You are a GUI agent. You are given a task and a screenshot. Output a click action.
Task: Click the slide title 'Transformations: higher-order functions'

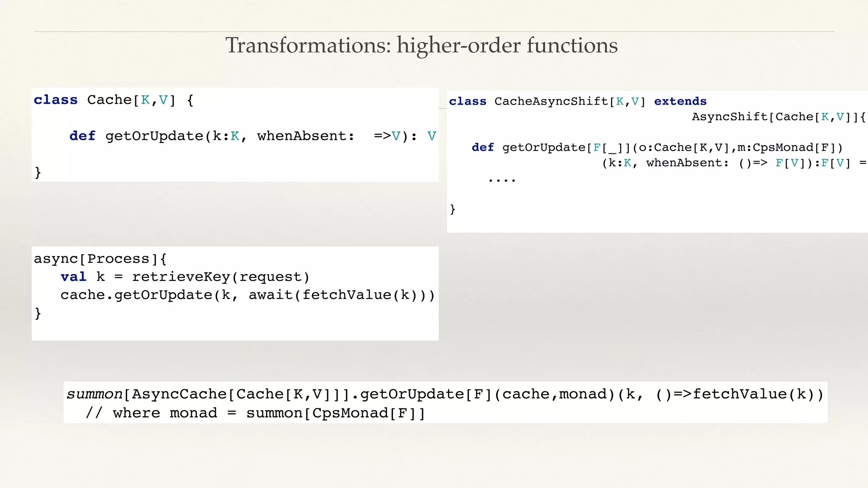pos(421,46)
